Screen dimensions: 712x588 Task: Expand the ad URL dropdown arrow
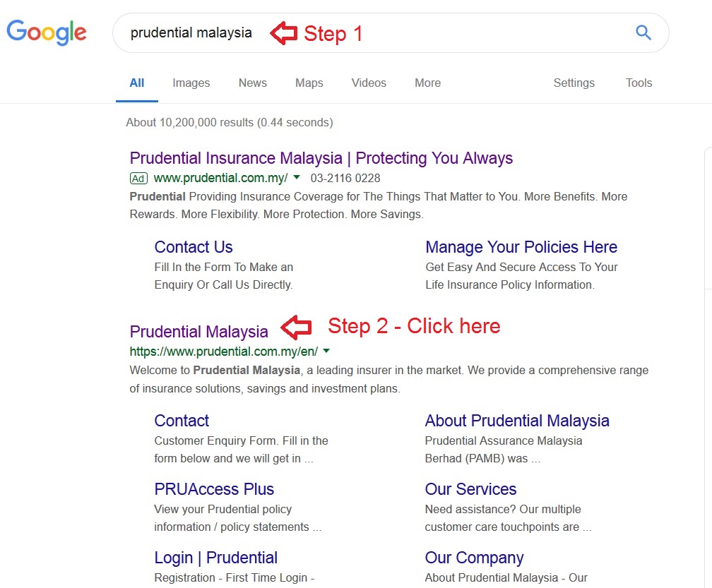pos(297,177)
